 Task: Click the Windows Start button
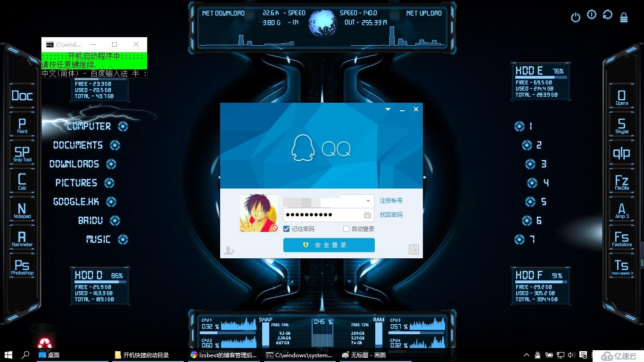point(8,355)
